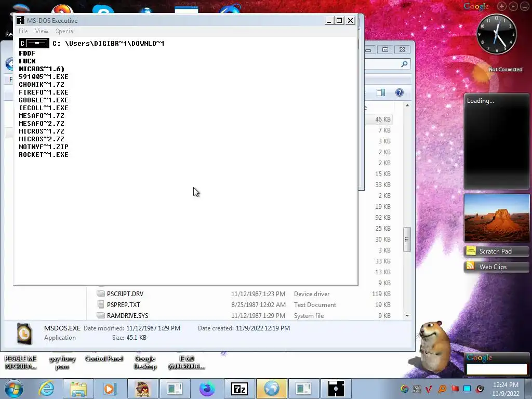
Task: Toggle Explorer preview pane button
Action: [x=381, y=92]
